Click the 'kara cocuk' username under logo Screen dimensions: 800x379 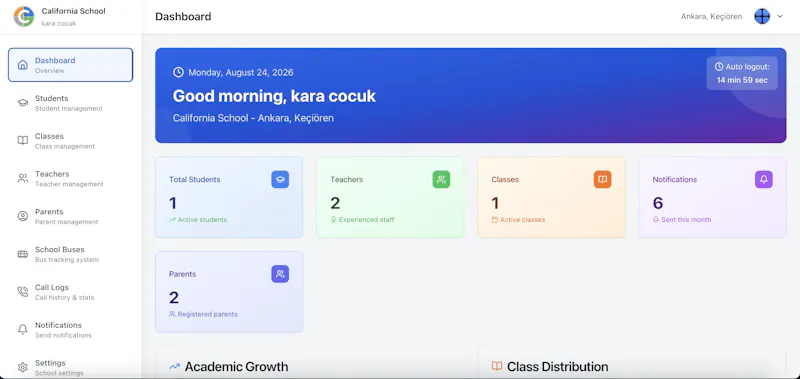tap(59, 23)
